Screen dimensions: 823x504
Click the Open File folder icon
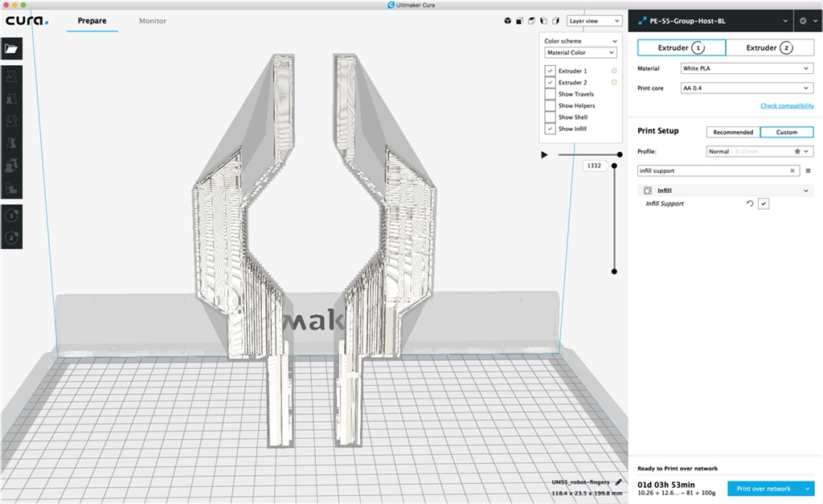pos(11,48)
